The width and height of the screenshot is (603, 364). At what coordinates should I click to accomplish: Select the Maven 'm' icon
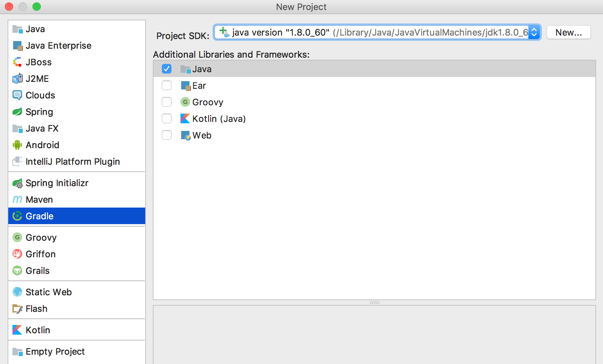pyautogui.click(x=17, y=200)
